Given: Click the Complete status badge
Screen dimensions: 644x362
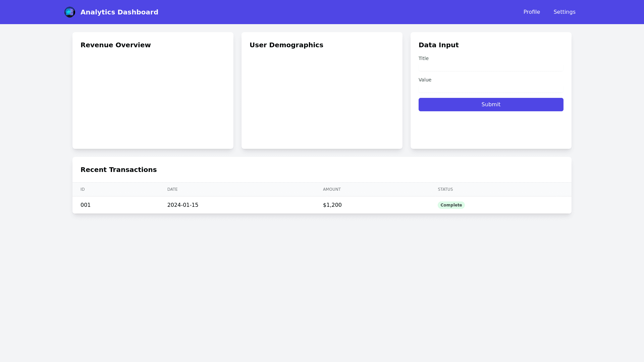Looking at the screenshot, I should coord(451,205).
